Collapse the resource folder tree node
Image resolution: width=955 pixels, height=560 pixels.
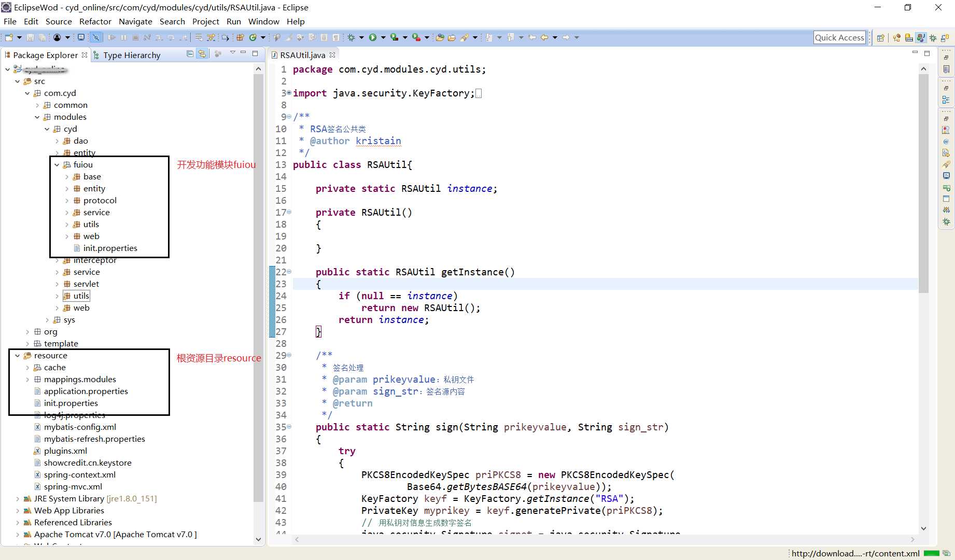[x=17, y=356]
